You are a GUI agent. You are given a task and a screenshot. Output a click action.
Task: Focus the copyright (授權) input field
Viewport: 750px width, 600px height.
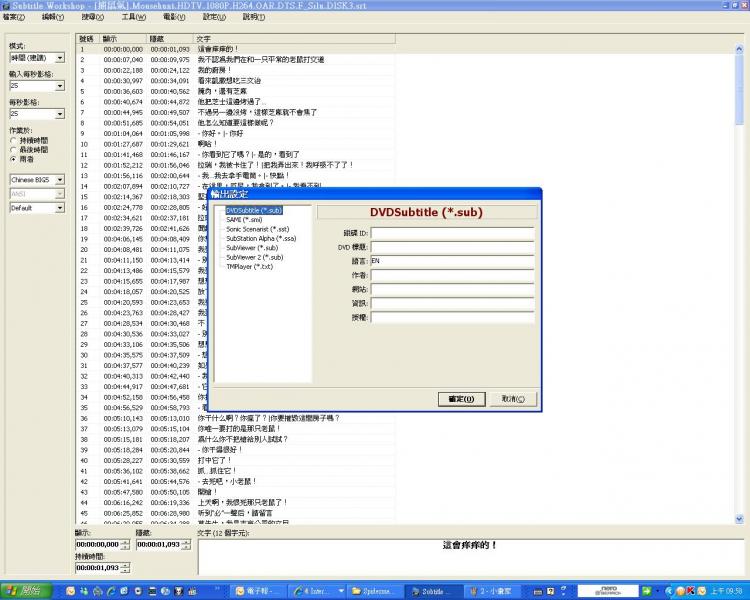(x=452, y=317)
